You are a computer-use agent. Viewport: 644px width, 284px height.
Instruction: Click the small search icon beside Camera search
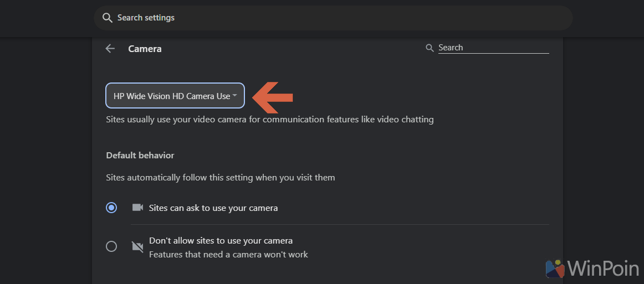430,48
